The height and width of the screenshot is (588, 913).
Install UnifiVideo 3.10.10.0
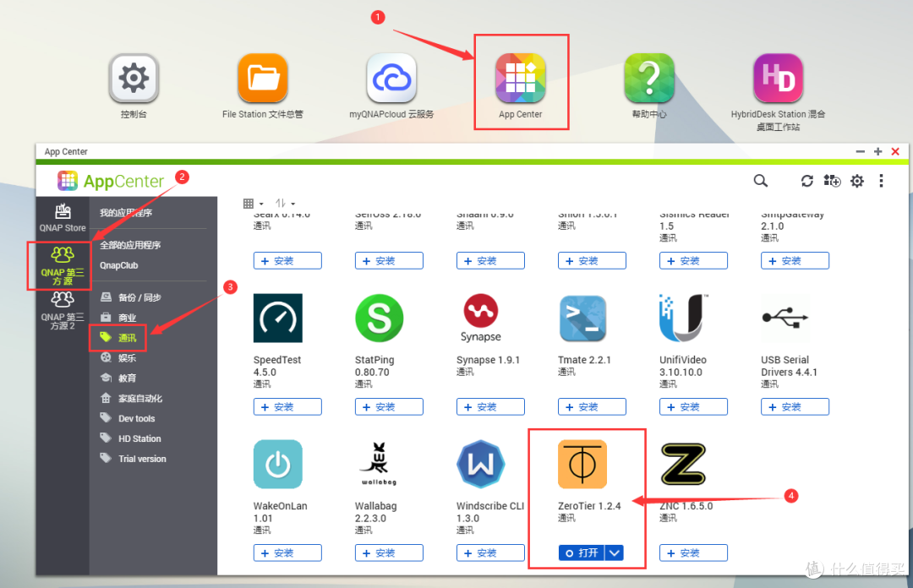pos(693,407)
